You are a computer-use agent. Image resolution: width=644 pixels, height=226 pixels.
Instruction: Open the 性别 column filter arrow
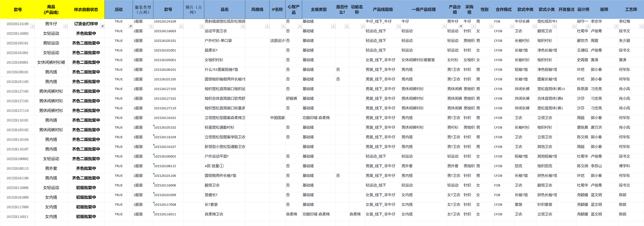[x=491, y=26]
